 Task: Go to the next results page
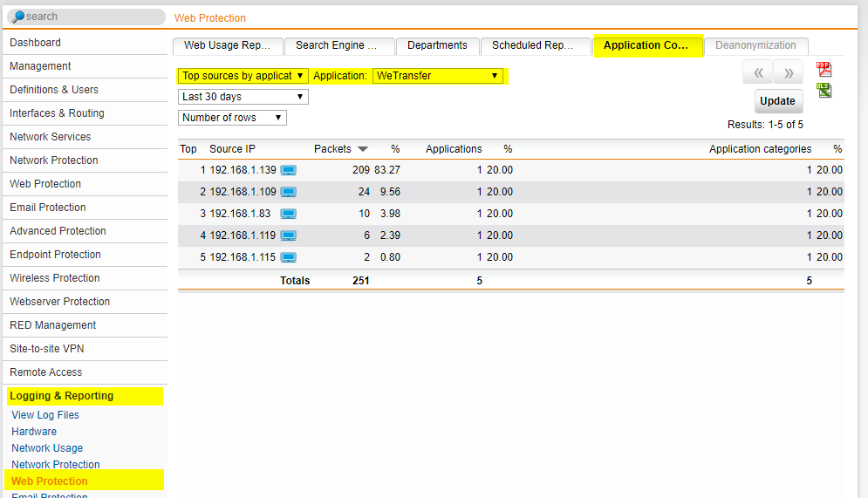[788, 72]
